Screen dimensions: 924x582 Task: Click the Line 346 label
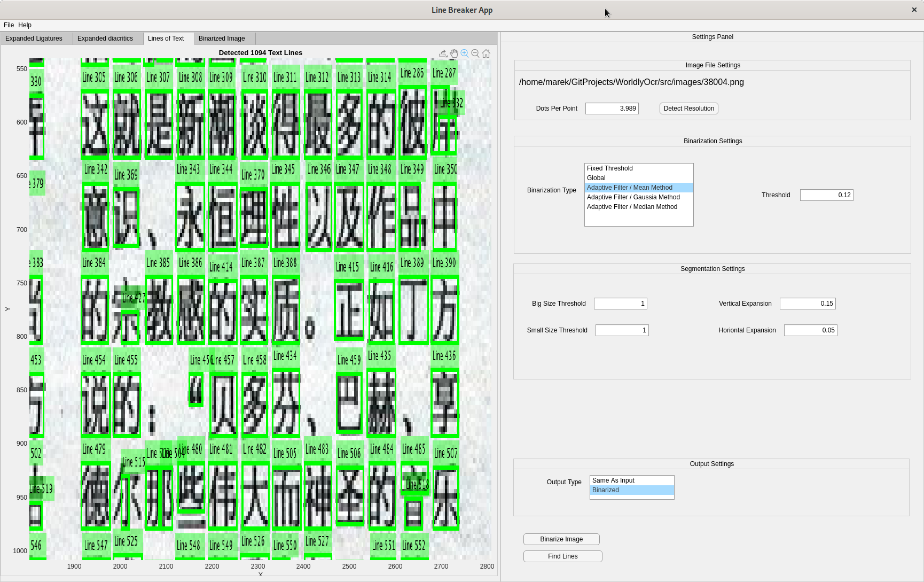pyautogui.click(x=319, y=169)
